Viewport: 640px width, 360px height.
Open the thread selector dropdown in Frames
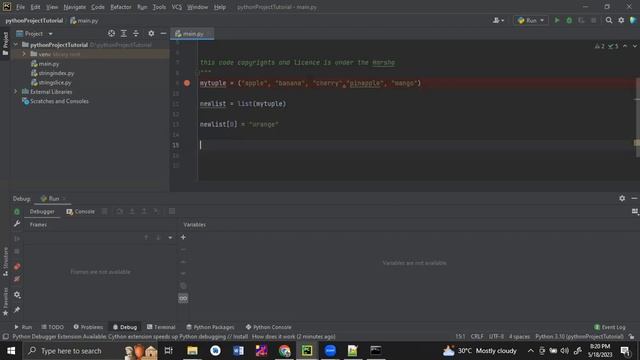point(170,238)
